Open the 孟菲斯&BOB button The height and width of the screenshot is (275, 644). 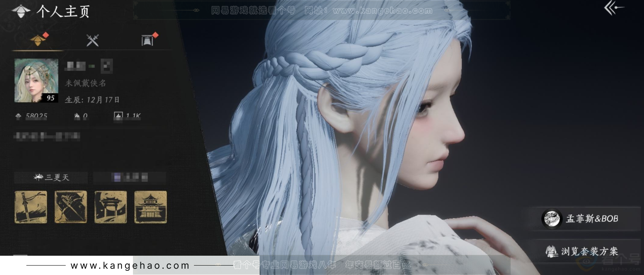[586, 219]
